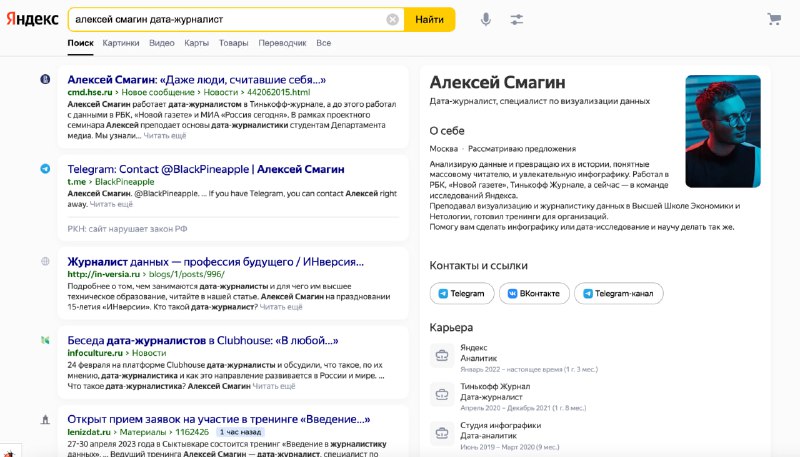Open search settings sliders icon

coord(516,19)
